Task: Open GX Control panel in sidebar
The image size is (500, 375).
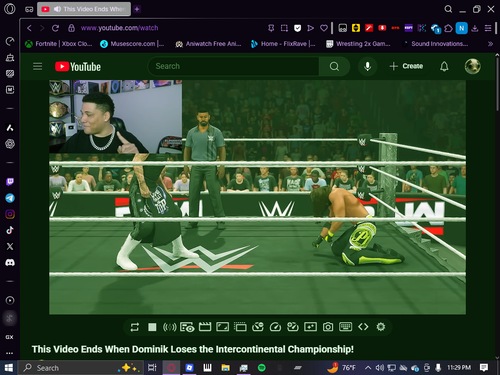Action: click(10, 41)
